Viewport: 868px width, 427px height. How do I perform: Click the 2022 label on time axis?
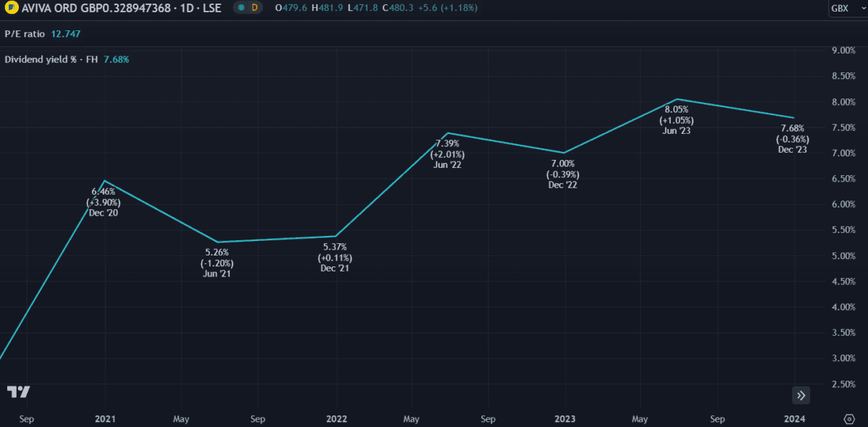coord(336,419)
